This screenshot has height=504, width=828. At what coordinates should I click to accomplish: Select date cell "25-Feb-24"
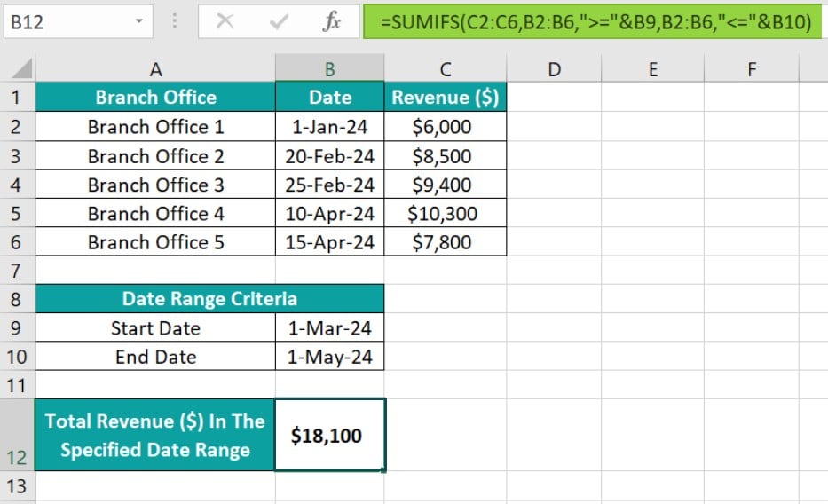coord(329,185)
